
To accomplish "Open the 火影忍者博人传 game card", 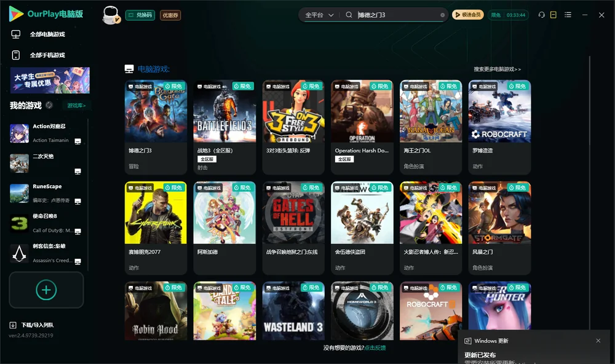I will point(430,228).
